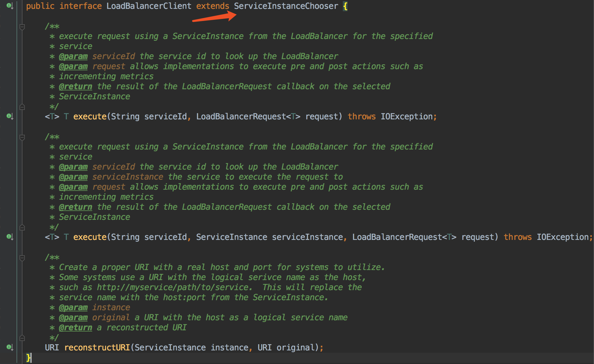
Task: Click the LoadBalancerClient interface name
Action: pyautogui.click(x=149, y=6)
